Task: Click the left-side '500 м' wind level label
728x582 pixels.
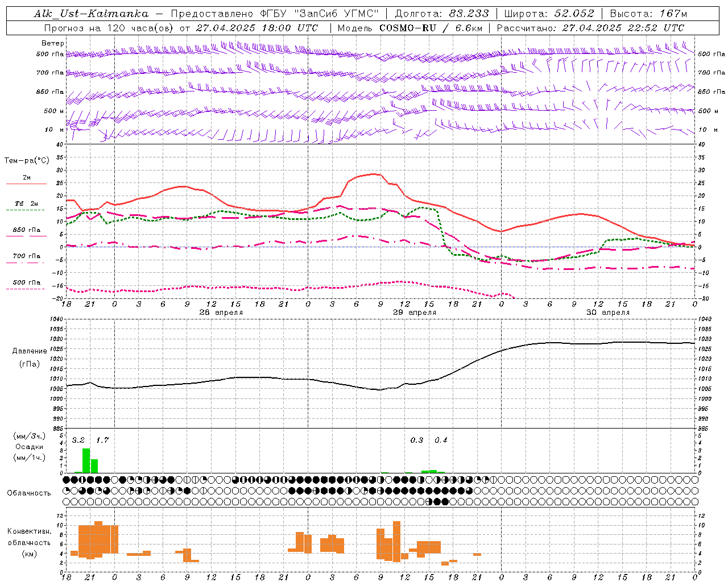Action: [54, 111]
